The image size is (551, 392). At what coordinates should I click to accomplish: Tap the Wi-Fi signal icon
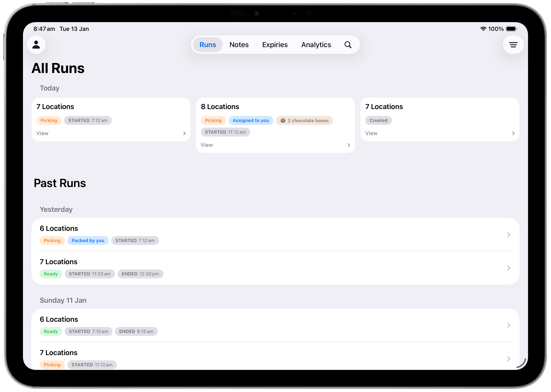point(483,29)
